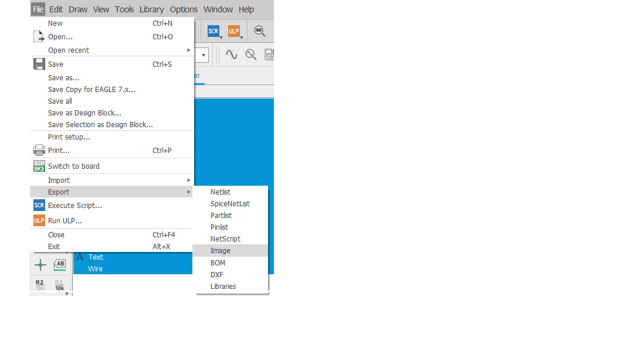This screenshot has height=361, width=644.
Task: Click the SCH/BRD switch icon
Action: click(39, 166)
